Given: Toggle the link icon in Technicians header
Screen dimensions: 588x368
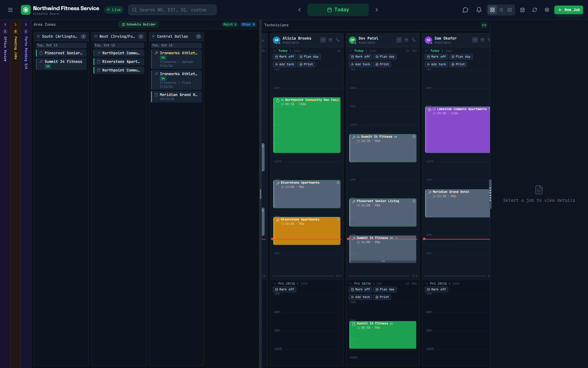Looking at the screenshot, I should click(484, 25).
